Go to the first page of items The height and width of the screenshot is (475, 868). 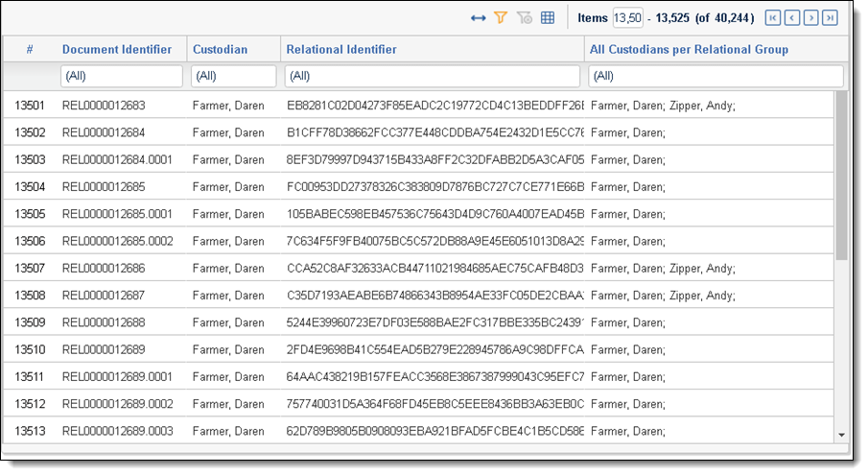773,18
